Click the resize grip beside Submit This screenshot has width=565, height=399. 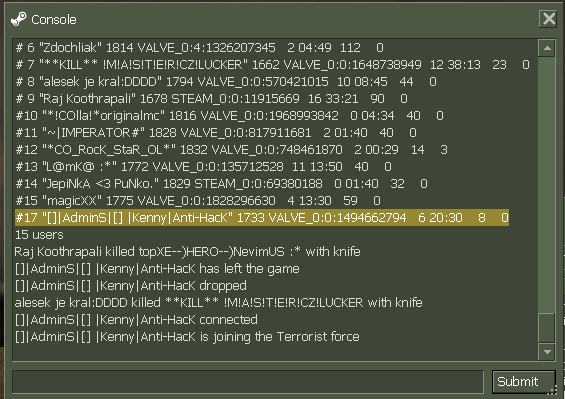(552, 390)
